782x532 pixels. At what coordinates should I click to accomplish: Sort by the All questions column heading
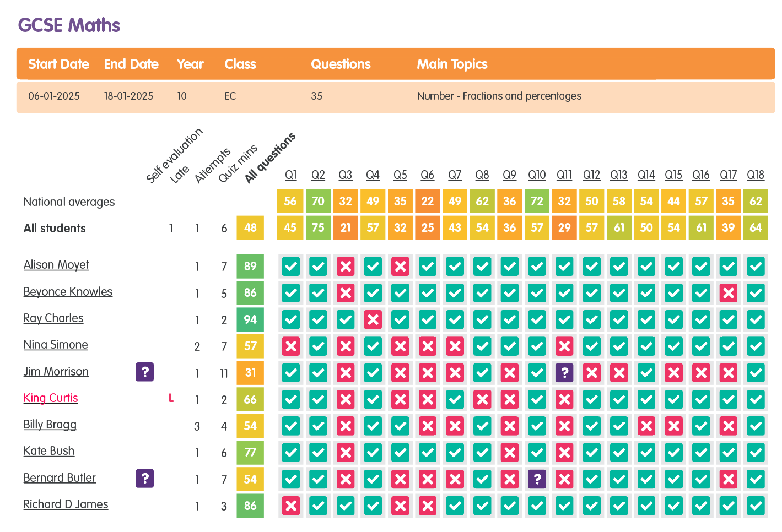pyautogui.click(x=270, y=158)
